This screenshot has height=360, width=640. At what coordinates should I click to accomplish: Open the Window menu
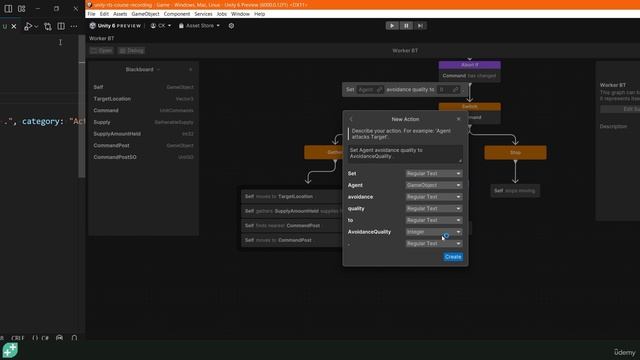(240, 14)
